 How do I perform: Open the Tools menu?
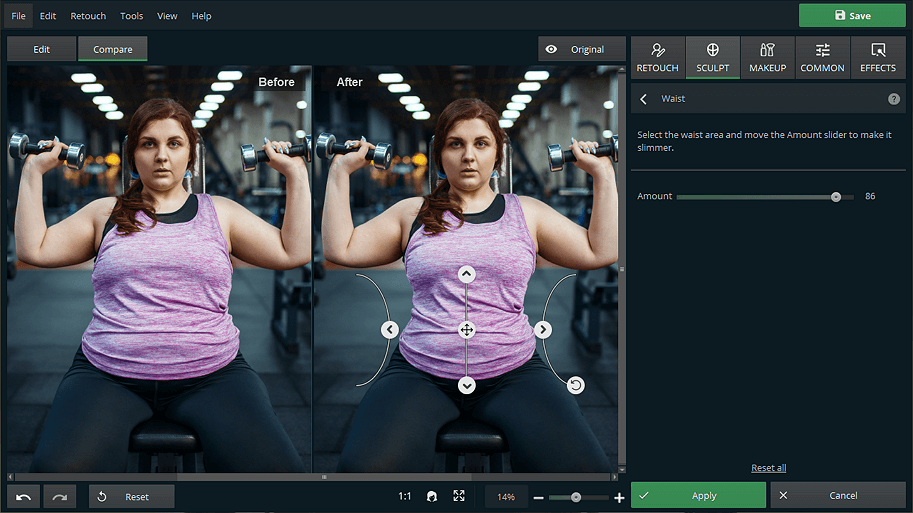coord(132,16)
